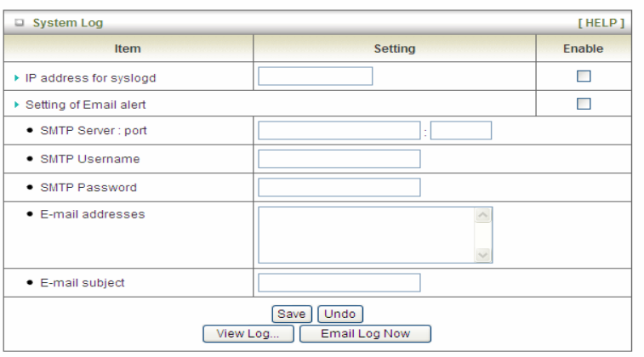This screenshot has width=644, height=357.
Task: Click the SMTP port field
Action: 460,131
